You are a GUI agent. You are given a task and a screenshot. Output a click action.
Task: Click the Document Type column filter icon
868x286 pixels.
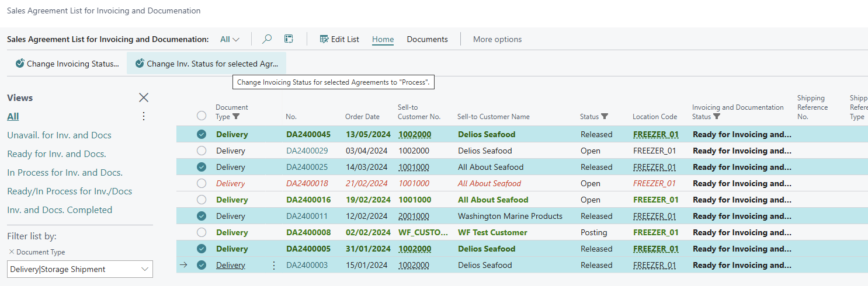click(236, 117)
